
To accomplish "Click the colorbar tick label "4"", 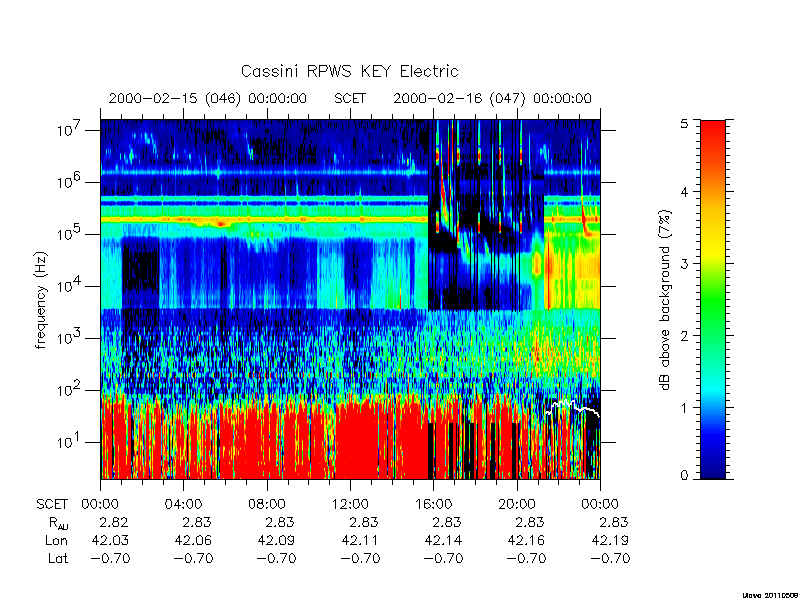I will (684, 192).
